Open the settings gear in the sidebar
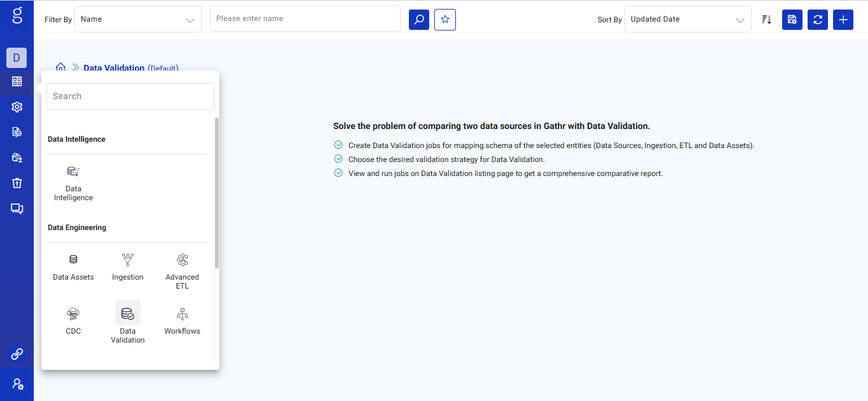Viewport: 868px width, 401px height. pos(17,107)
